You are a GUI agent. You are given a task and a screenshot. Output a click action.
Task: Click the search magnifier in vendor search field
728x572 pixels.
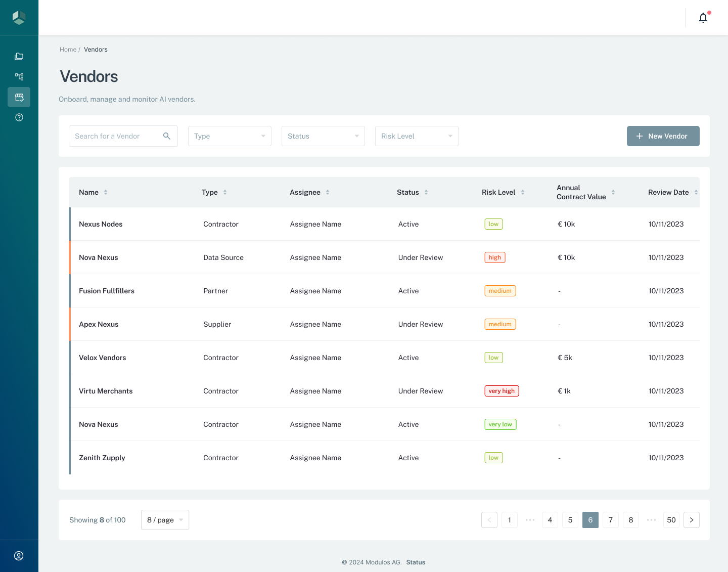click(x=167, y=136)
